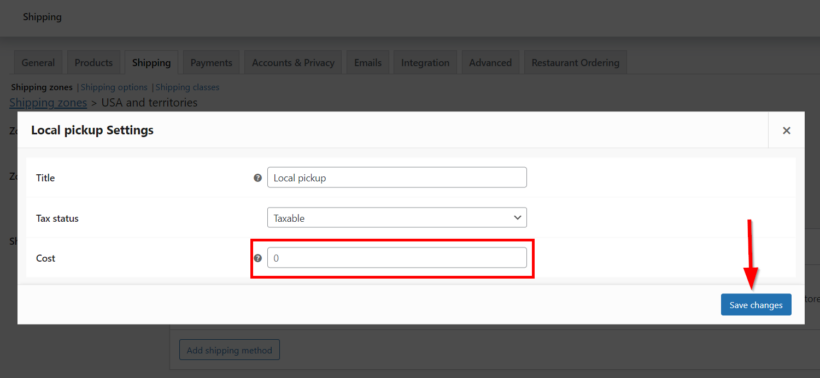Image resolution: width=820 pixels, height=378 pixels.
Task: Switch to the Advanced tab
Action: coord(490,63)
